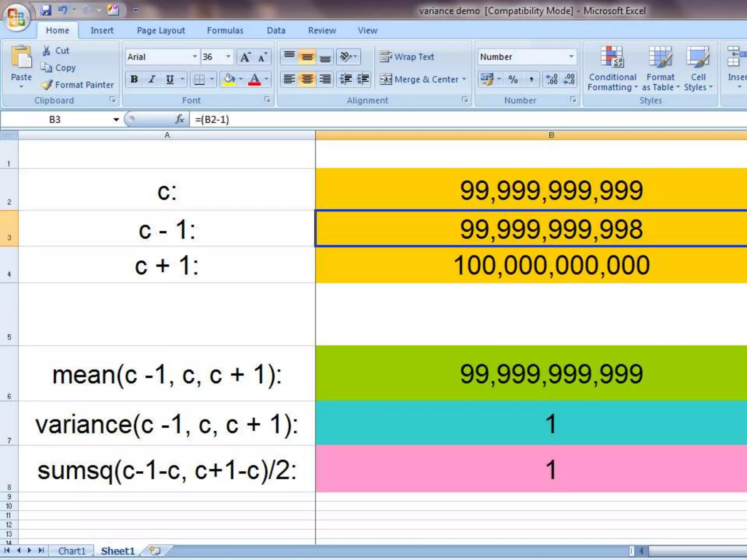The height and width of the screenshot is (560, 747).
Task: Open the Name Box dropdown arrow
Action: coord(116,120)
